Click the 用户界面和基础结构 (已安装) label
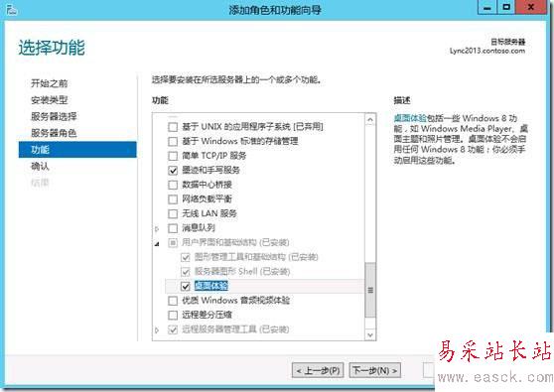 [235, 242]
